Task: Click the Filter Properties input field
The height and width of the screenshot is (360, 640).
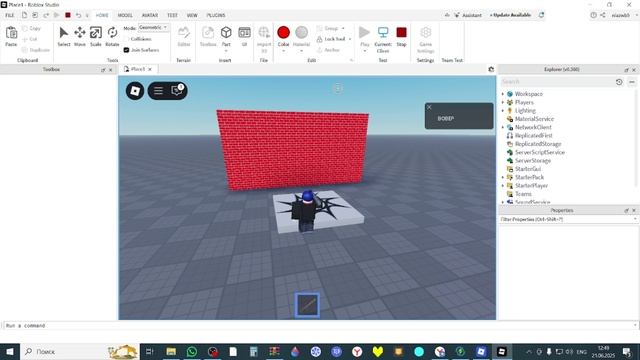Action: coord(568,220)
